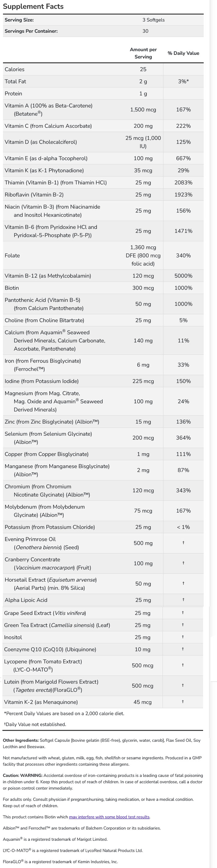Click the Servings Per Container value 30
This screenshot has width=217, height=868.
(x=145, y=31)
